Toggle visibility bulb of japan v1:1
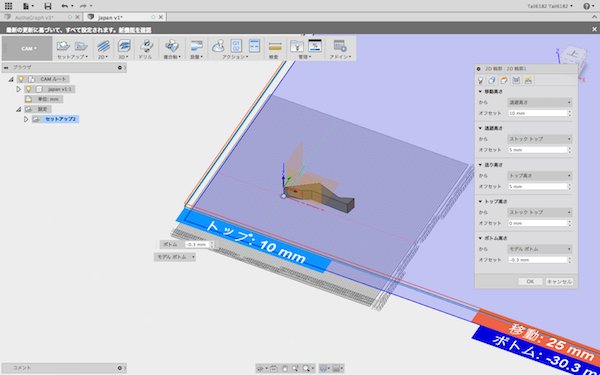The width and height of the screenshot is (600, 375). click(28, 89)
